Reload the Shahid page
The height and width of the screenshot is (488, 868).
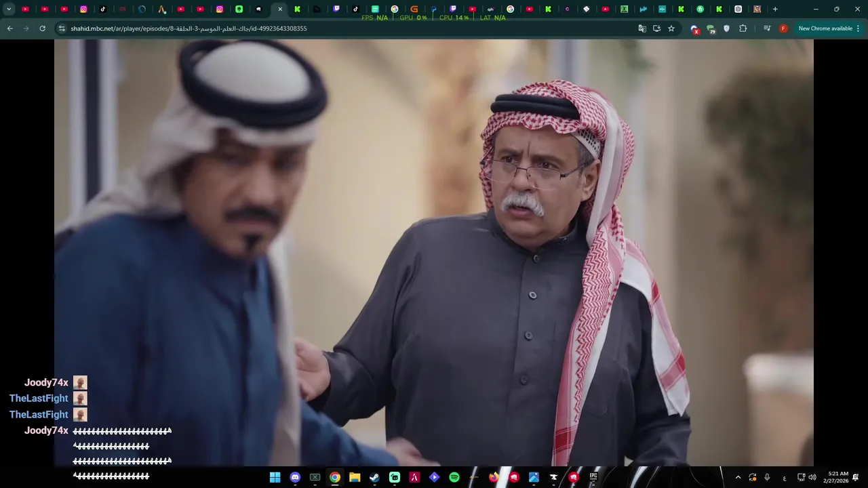click(x=42, y=28)
